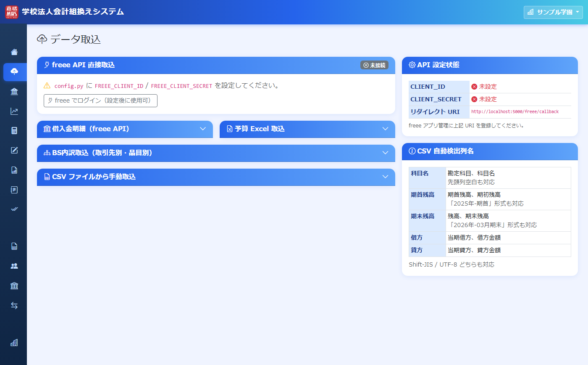
Task: Click the bank icon beside 借入金明細 title
Action: [47, 129]
